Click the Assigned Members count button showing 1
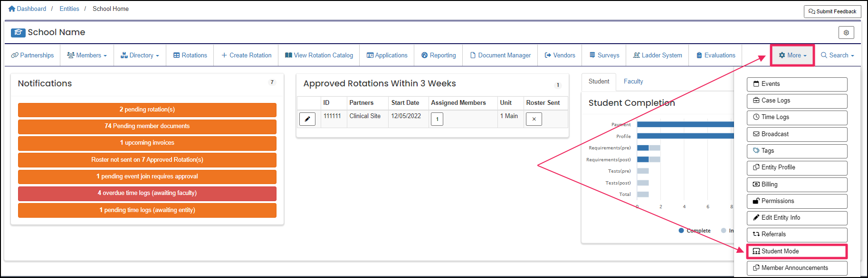The height and width of the screenshot is (278, 868). pyautogui.click(x=437, y=119)
